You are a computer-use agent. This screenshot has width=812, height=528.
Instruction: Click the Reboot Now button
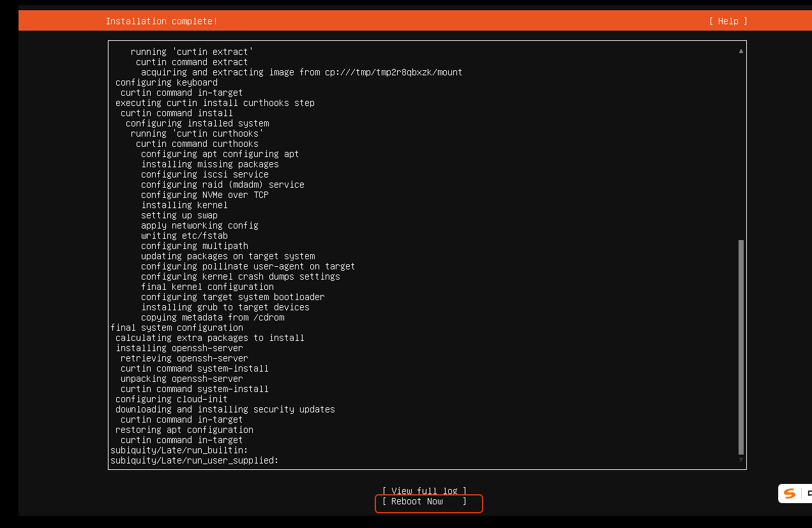pos(425,502)
